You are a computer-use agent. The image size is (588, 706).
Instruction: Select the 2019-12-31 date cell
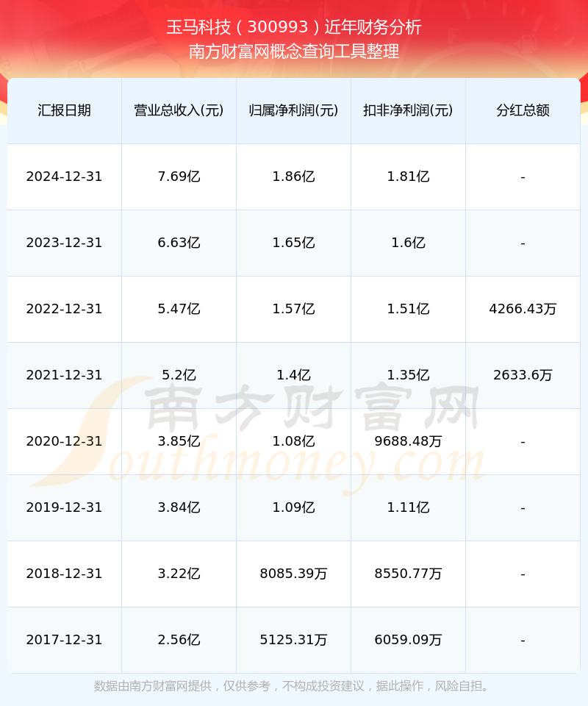(65, 507)
